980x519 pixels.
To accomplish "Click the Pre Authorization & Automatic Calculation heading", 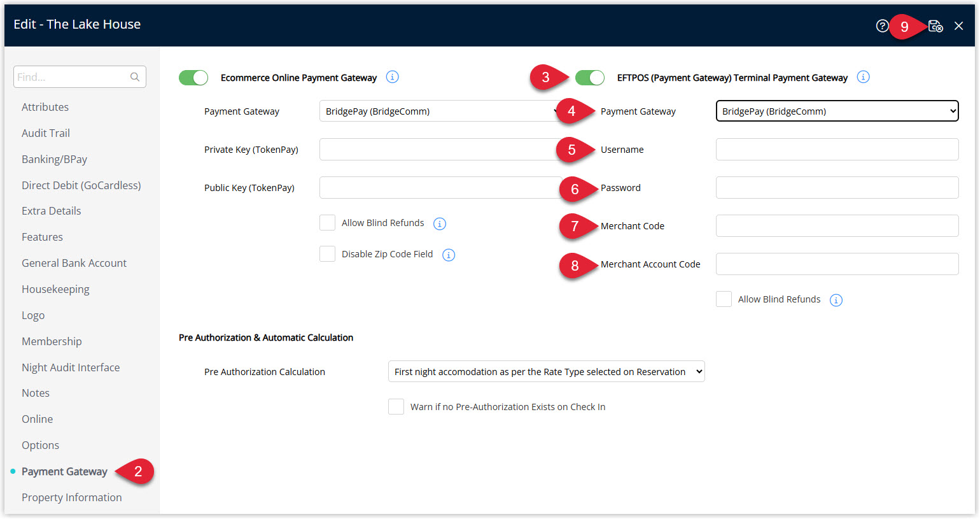I will pos(266,338).
